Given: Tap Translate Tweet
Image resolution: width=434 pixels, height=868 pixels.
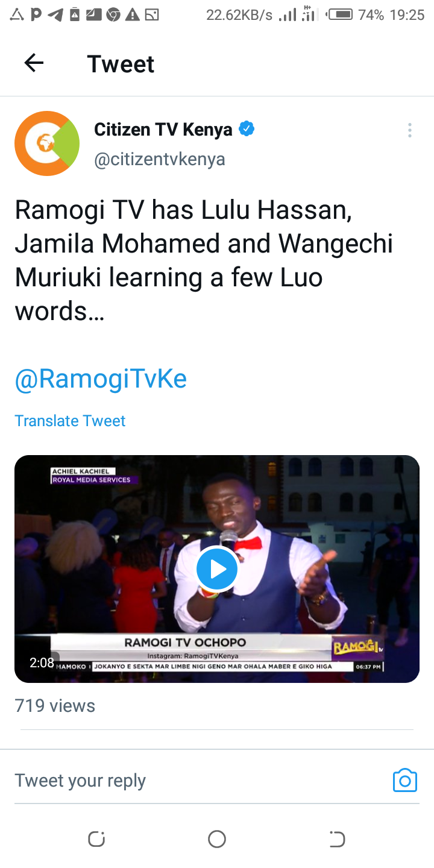Looking at the screenshot, I should tap(70, 421).
